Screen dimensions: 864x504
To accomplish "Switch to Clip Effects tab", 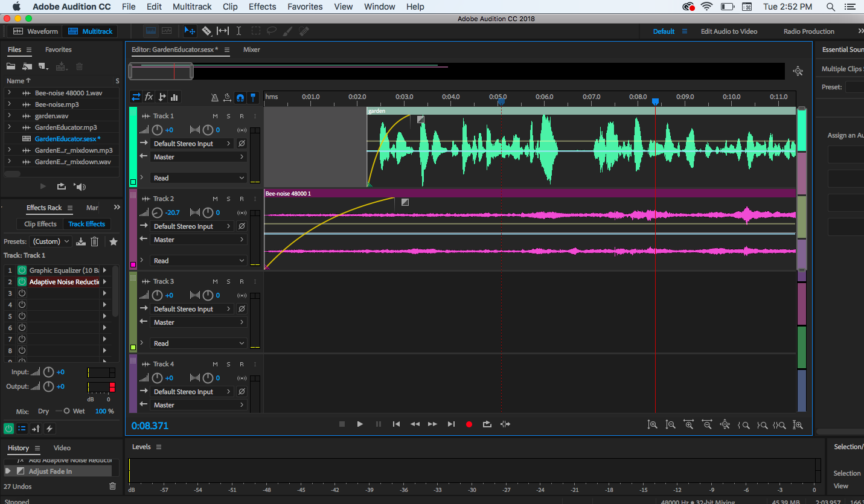I will 40,224.
